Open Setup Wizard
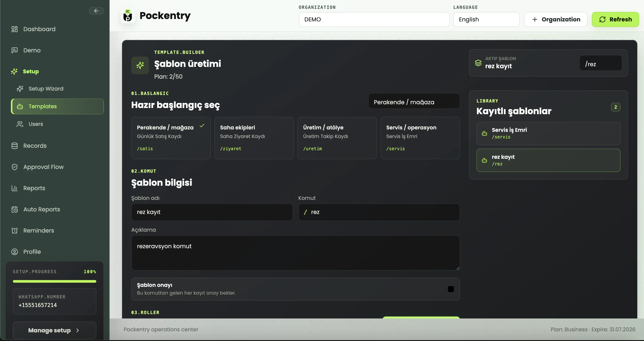The width and height of the screenshot is (644, 341). [x=57, y=89]
